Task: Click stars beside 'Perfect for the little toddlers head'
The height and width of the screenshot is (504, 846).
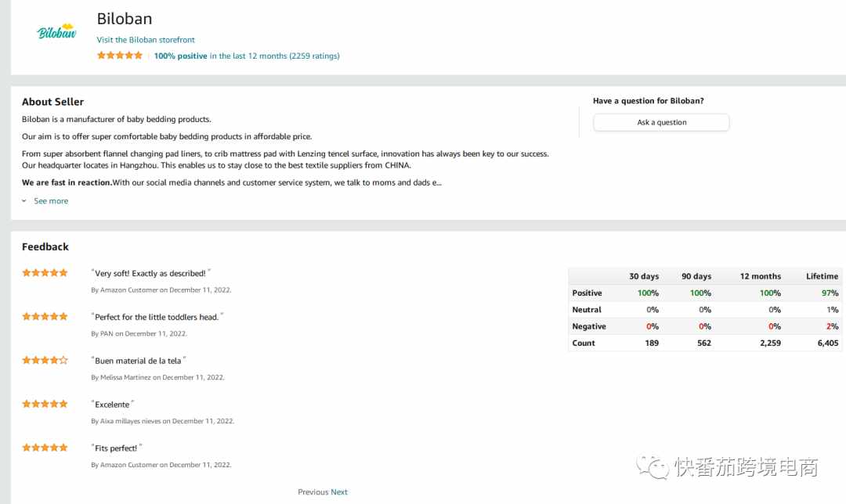Action: 45,317
